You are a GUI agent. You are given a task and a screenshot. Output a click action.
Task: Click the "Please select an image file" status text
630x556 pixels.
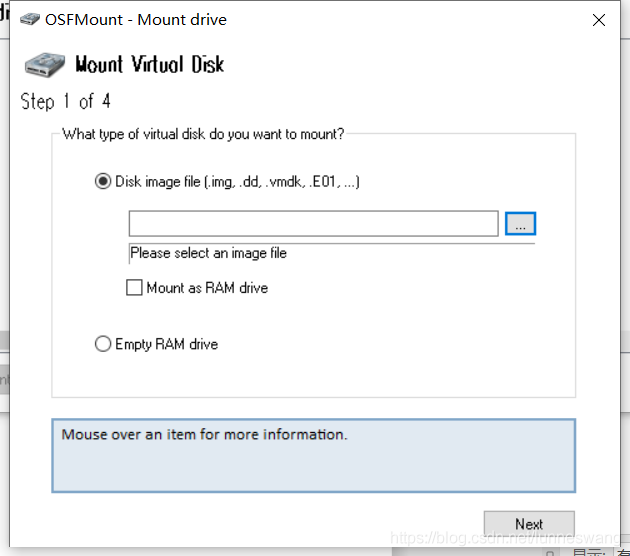click(208, 253)
